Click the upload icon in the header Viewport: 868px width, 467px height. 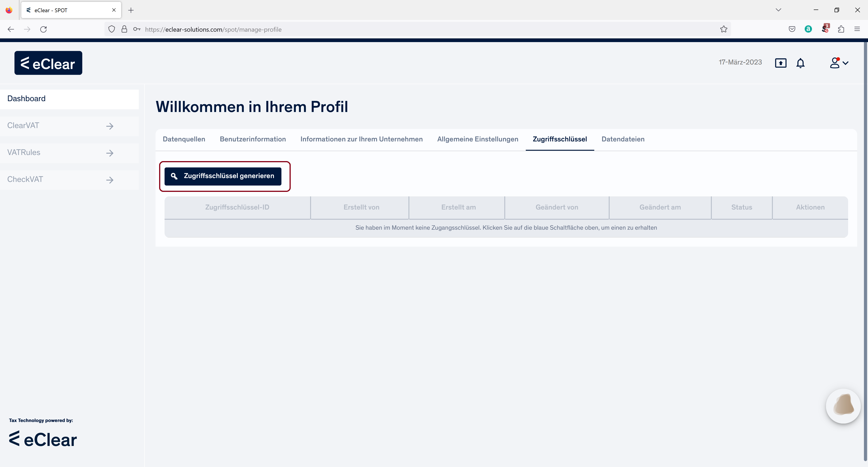pos(780,63)
